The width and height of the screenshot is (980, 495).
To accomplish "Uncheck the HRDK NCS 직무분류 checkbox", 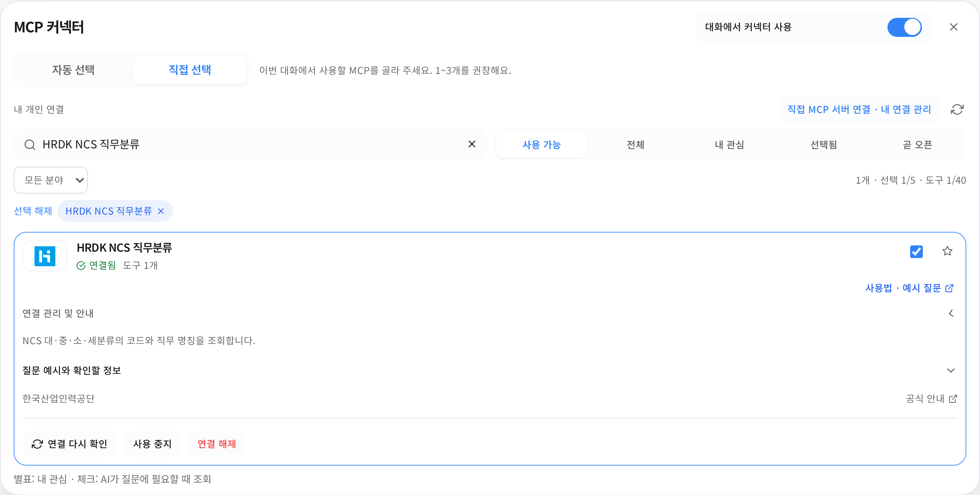I will tap(916, 251).
